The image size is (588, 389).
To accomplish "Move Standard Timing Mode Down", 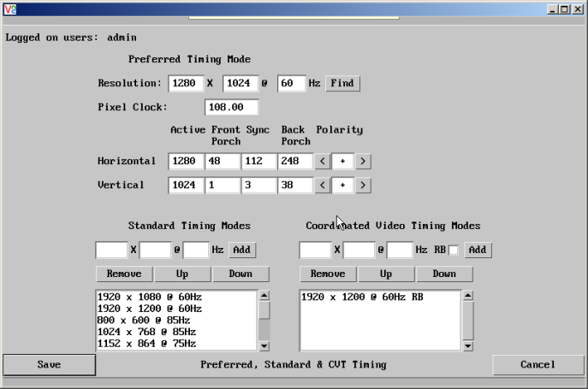I will pyautogui.click(x=241, y=274).
